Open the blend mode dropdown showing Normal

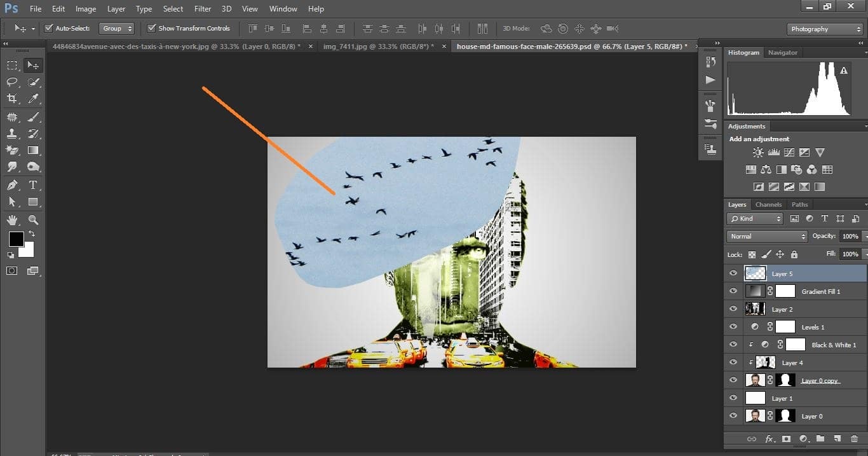click(766, 235)
